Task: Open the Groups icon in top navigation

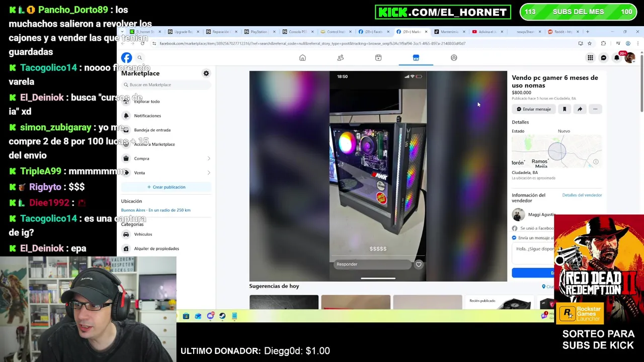Action: pos(454,58)
